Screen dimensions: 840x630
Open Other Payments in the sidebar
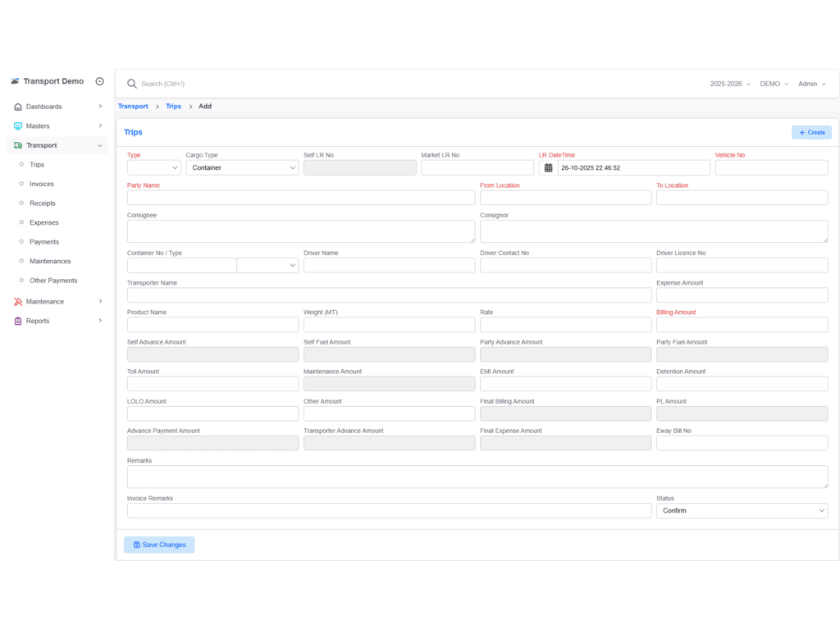[x=53, y=281]
